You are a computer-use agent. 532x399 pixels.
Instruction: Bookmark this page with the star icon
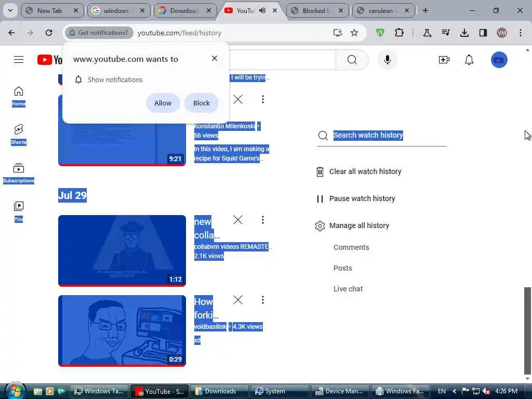[x=354, y=33]
